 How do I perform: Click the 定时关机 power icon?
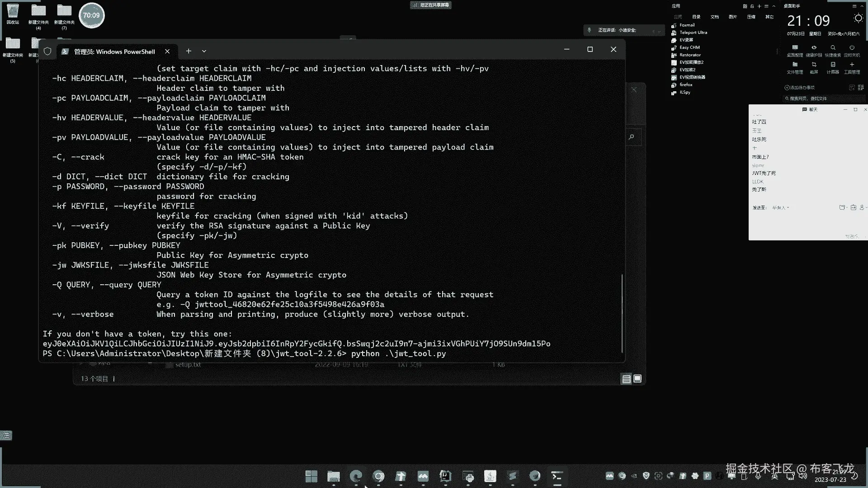pos(852,47)
